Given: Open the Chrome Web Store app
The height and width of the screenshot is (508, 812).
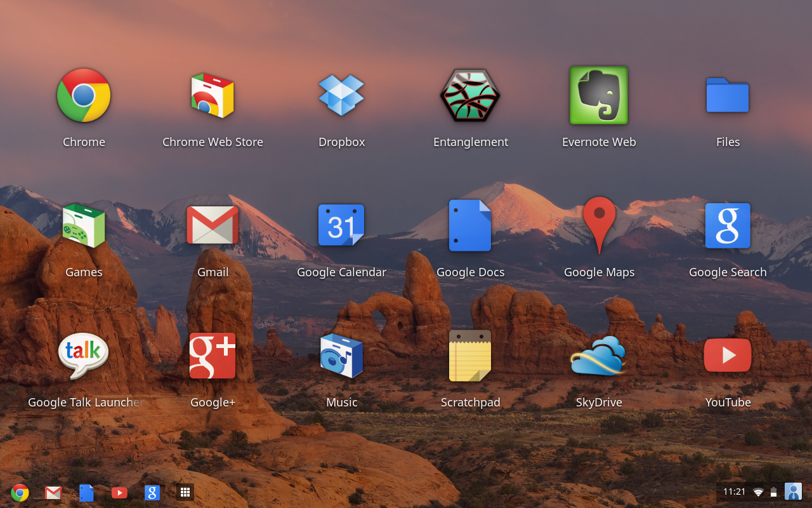Looking at the screenshot, I should coord(213,95).
